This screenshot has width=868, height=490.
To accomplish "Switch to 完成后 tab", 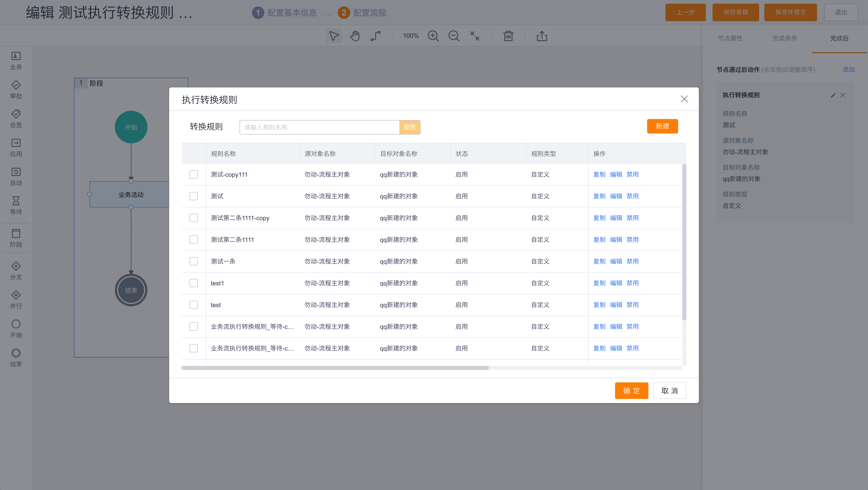I will [x=839, y=38].
